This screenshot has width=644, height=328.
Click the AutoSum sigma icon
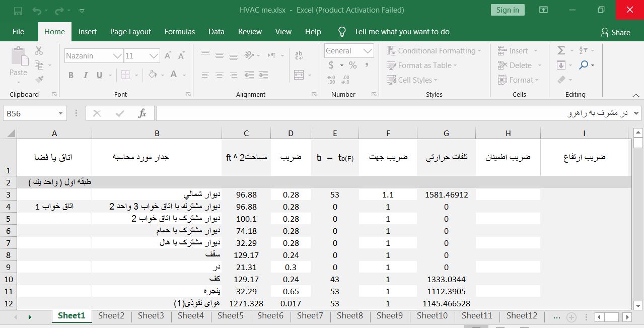coord(561,50)
